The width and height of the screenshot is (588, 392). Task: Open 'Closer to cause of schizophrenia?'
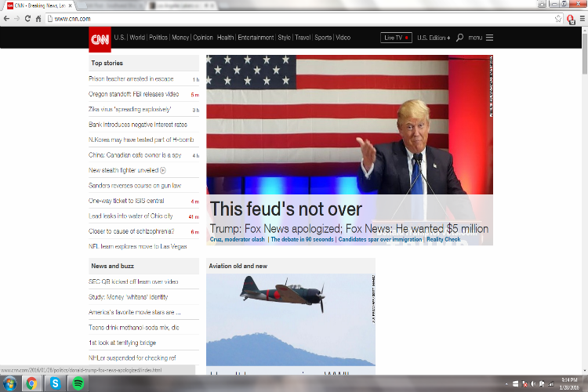coord(131,231)
